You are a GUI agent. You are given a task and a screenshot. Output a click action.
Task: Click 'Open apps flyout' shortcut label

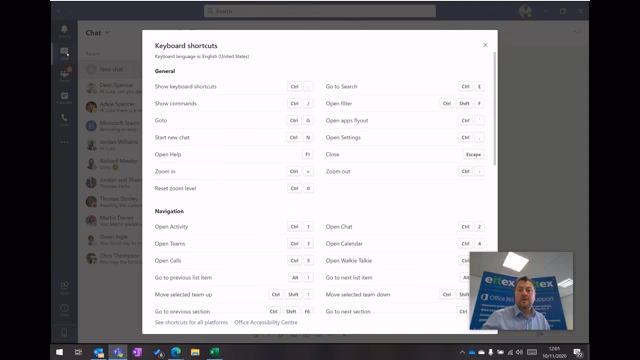pos(347,120)
